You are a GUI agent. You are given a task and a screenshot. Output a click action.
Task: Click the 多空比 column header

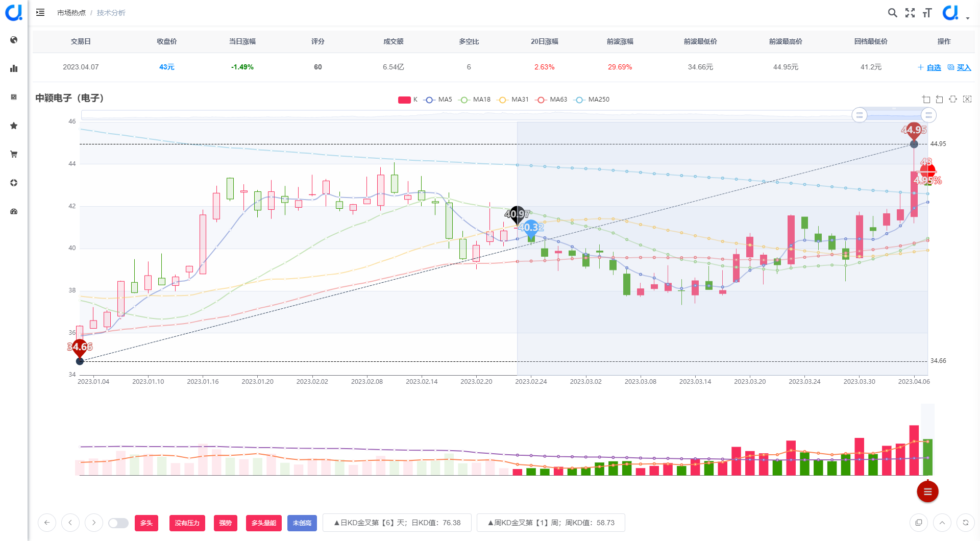(x=469, y=41)
